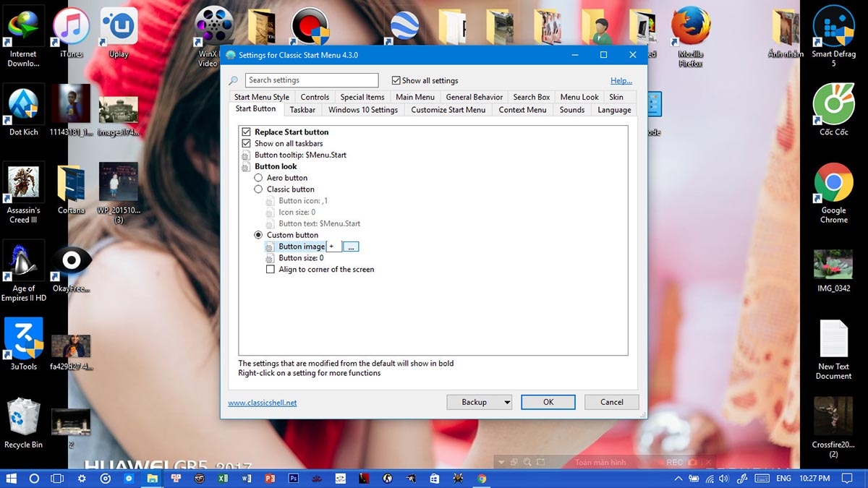Switch to the Menu Look tab
The width and height of the screenshot is (868, 488).
[579, 97]
